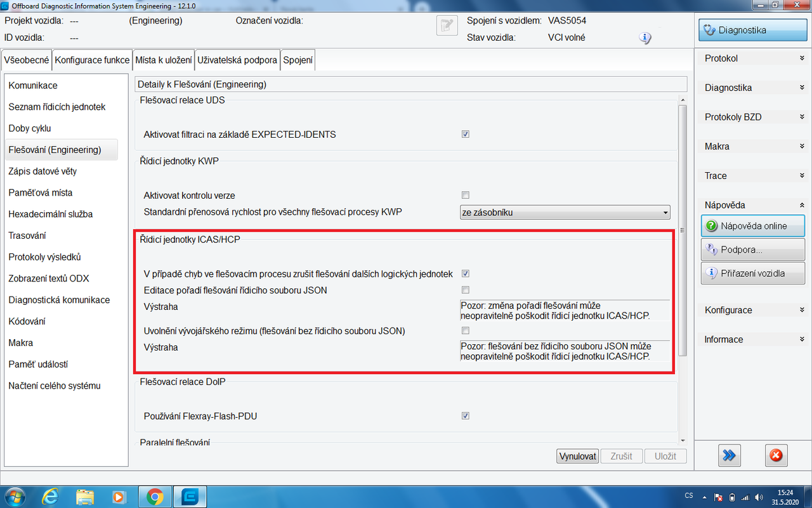Click the Přiřazení vozidla button

[x=753, y=274]
